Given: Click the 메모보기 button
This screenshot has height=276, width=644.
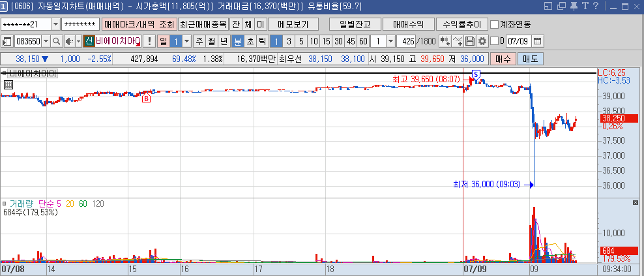Looking at the screenshot, I should [x=293, y=24].
